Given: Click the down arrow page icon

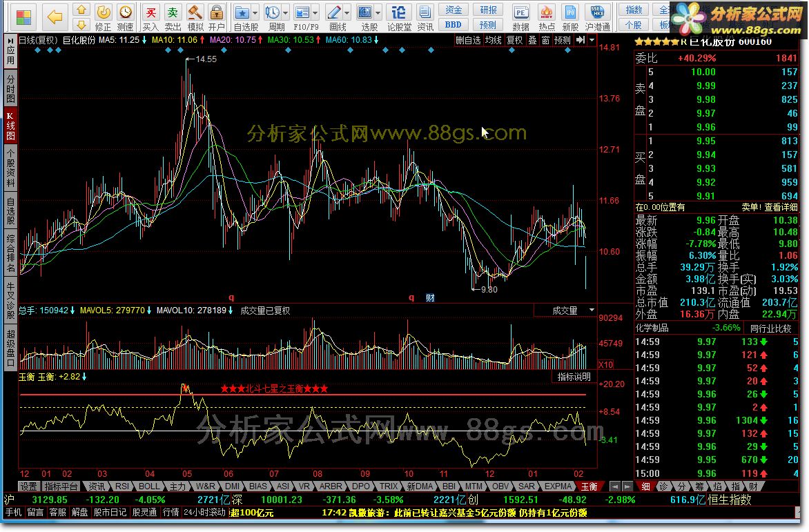Looking at the screenshot, I should point(81,24).
